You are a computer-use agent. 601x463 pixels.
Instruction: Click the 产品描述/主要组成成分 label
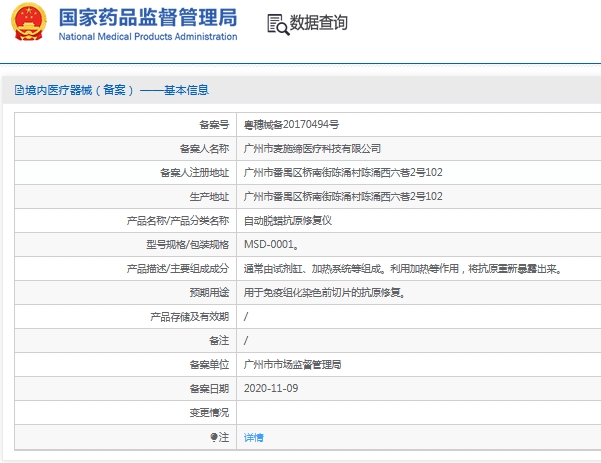178,269
